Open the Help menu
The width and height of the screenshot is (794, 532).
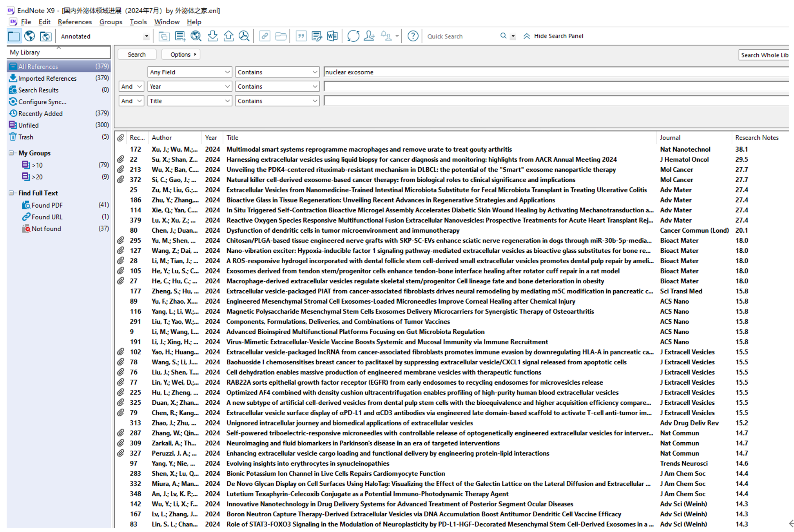click(x=194, y=22)
